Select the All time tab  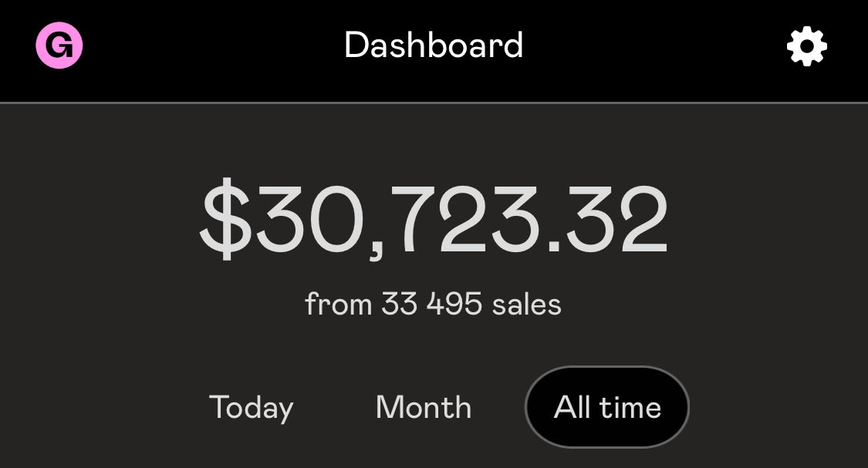607,407
